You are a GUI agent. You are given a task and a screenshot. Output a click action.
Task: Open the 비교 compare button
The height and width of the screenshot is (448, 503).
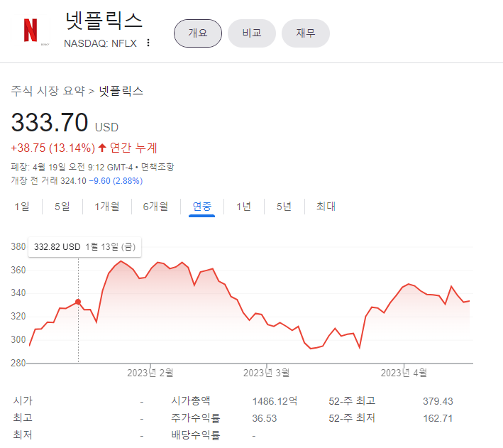click(x=252, y=33)
